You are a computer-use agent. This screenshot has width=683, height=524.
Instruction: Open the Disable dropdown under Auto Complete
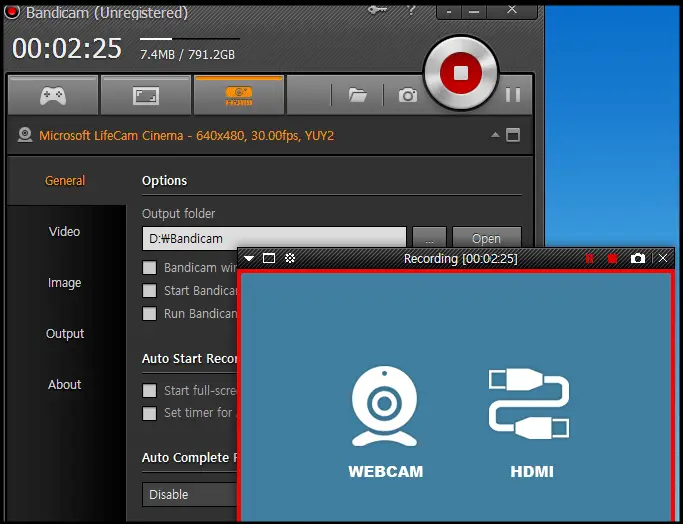[x=189, y=494]
